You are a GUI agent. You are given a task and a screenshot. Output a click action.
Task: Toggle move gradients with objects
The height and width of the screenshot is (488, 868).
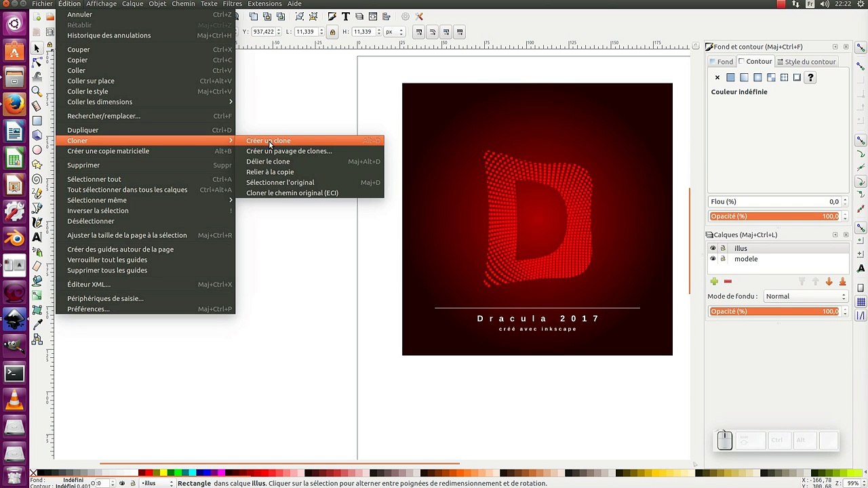click(446, 32)
